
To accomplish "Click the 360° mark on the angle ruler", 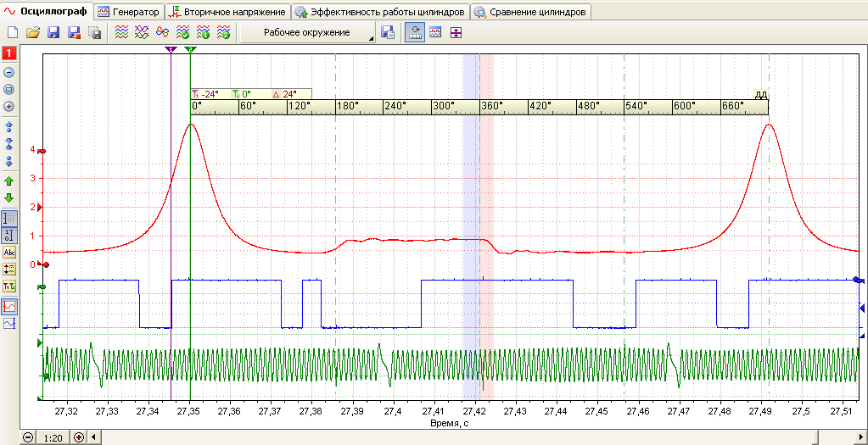I will (x=491, y=105).
